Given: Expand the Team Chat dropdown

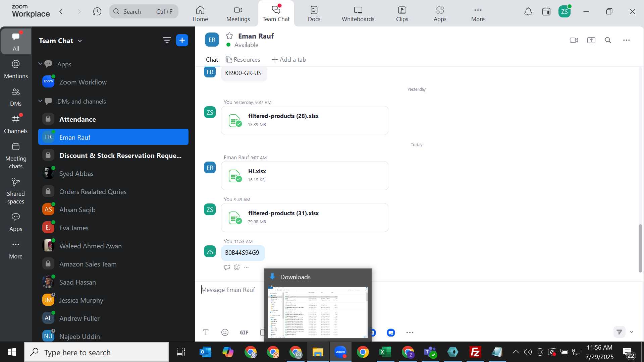Looking at the screenshot, I should coord(80,41).
